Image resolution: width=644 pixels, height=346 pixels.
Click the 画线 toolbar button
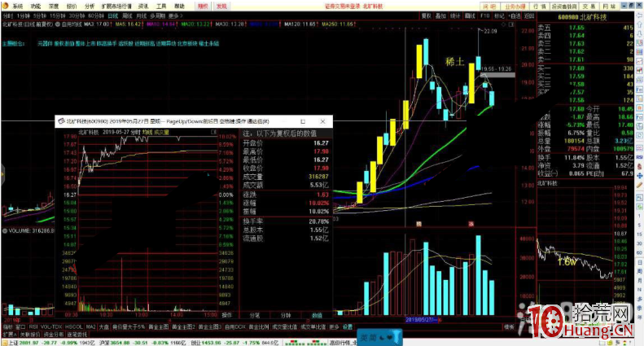coord(470,15)
